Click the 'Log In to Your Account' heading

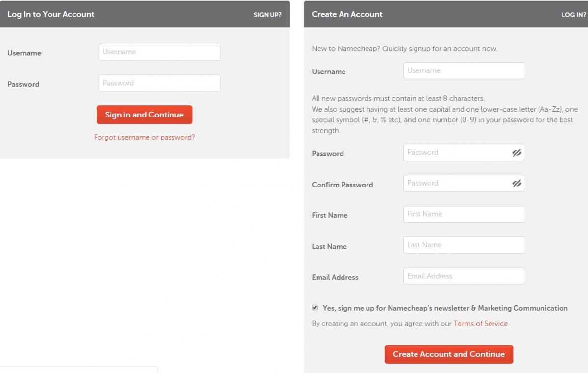click(51, 14)
